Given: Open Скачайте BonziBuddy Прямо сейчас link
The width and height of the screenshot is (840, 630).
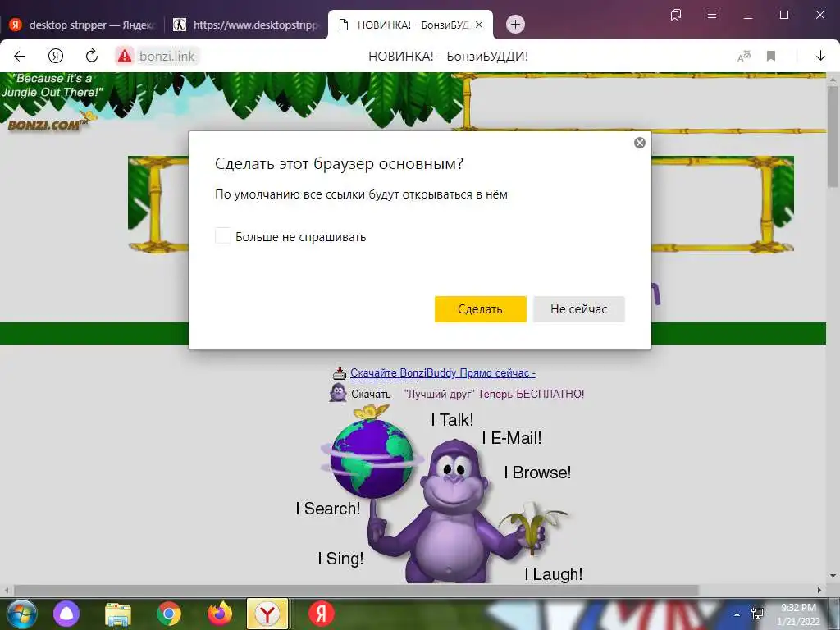Looking at the screenshot, I should 443,373.
